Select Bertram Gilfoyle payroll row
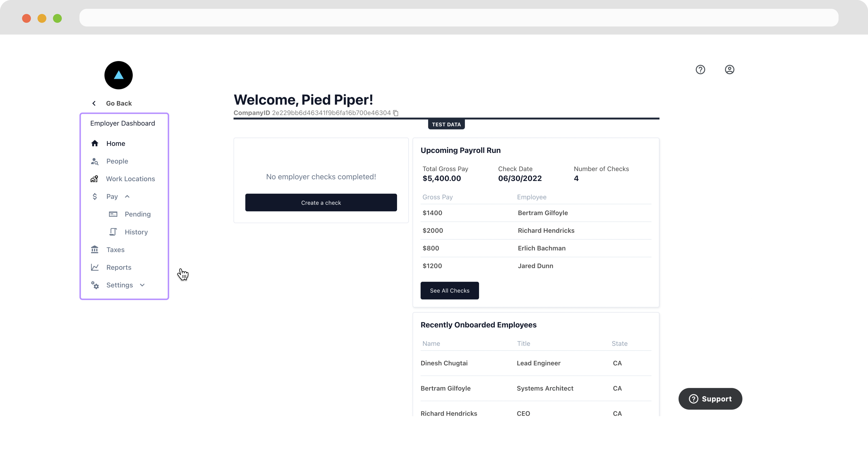 point(536,213)
